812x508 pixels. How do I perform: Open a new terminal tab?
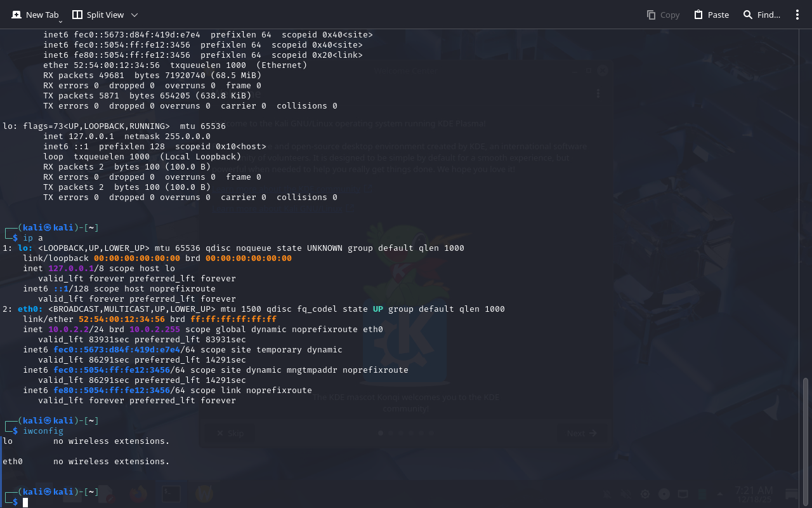click(35, 15)
